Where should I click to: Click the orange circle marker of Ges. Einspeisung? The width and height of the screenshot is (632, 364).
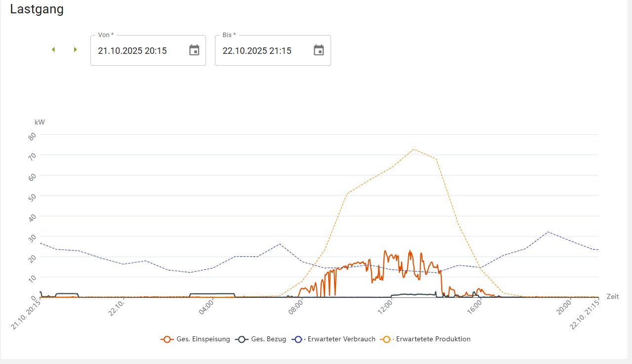(x=167, y=339)
